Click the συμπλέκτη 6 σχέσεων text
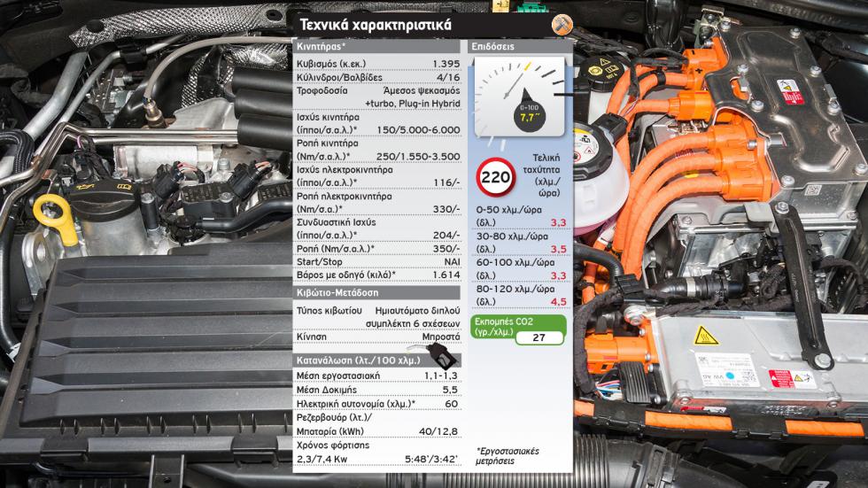The height and width of the screenshot is (488, 868). 413,323
